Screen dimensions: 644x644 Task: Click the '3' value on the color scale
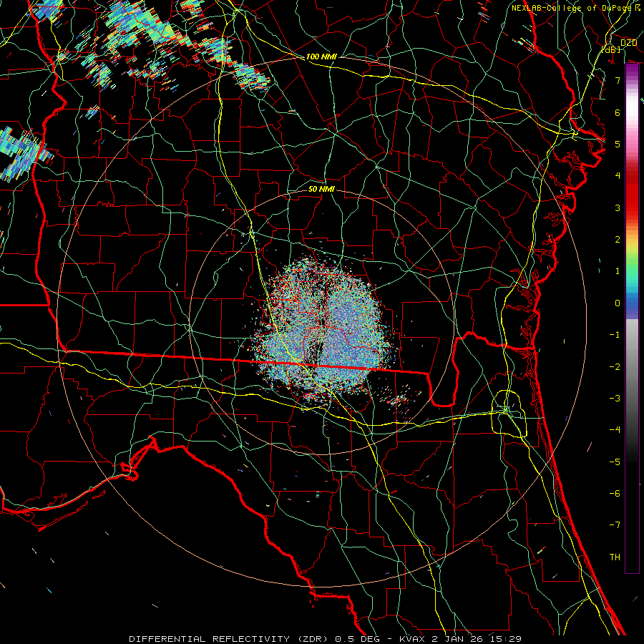[618, 208]
